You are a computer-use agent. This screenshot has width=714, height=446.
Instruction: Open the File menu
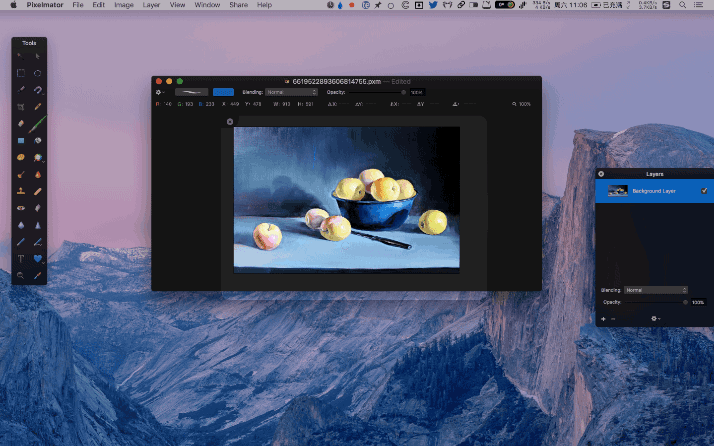78,5
